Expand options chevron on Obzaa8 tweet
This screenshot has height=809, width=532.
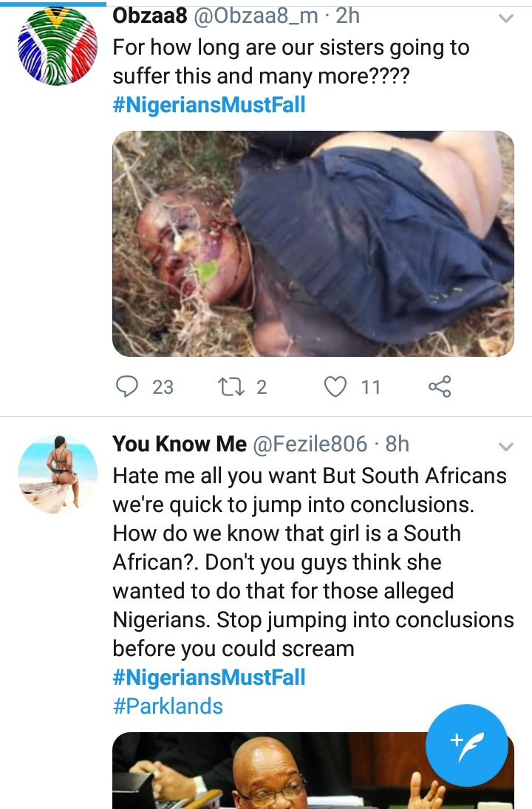(506, 18)
